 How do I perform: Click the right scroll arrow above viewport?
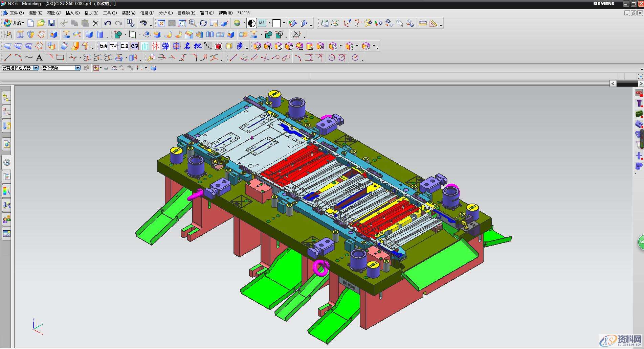pyautogui.click(x=641, y=84)
